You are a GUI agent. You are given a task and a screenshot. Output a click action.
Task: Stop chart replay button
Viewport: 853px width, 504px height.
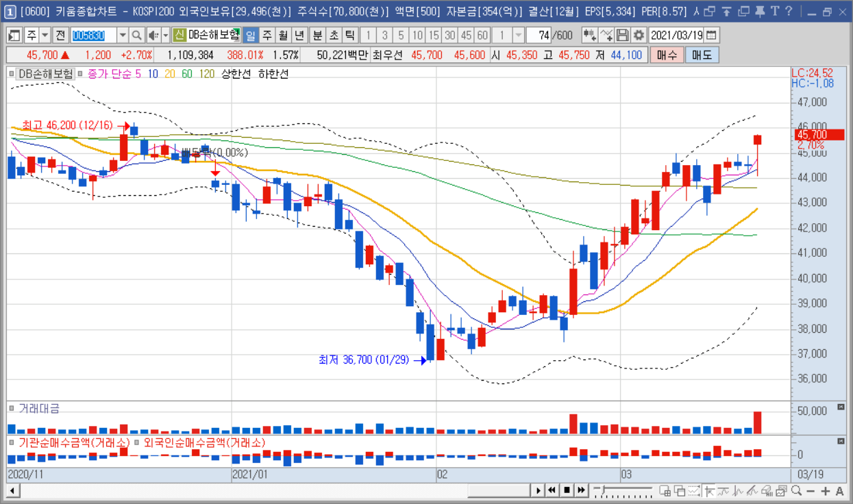tap(567, 490)
